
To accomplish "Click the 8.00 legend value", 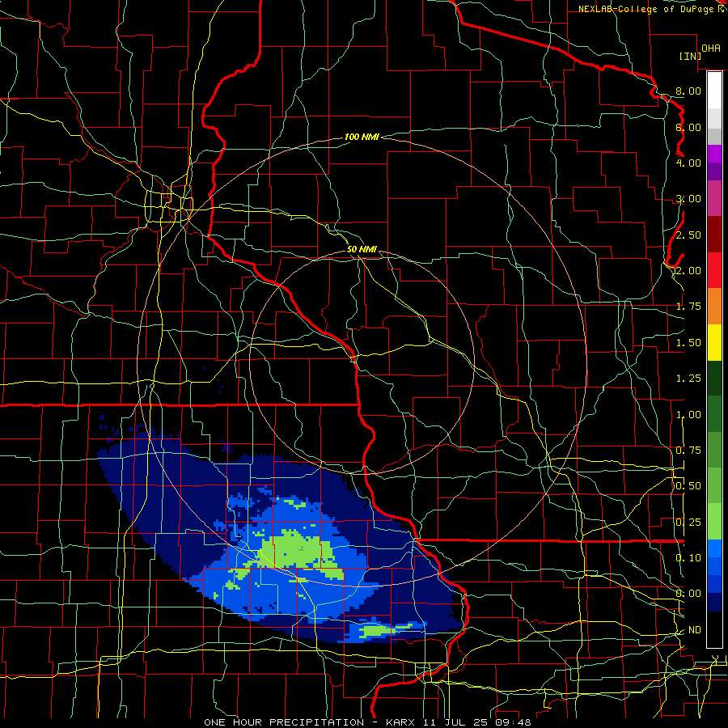I will pos(688,91).
